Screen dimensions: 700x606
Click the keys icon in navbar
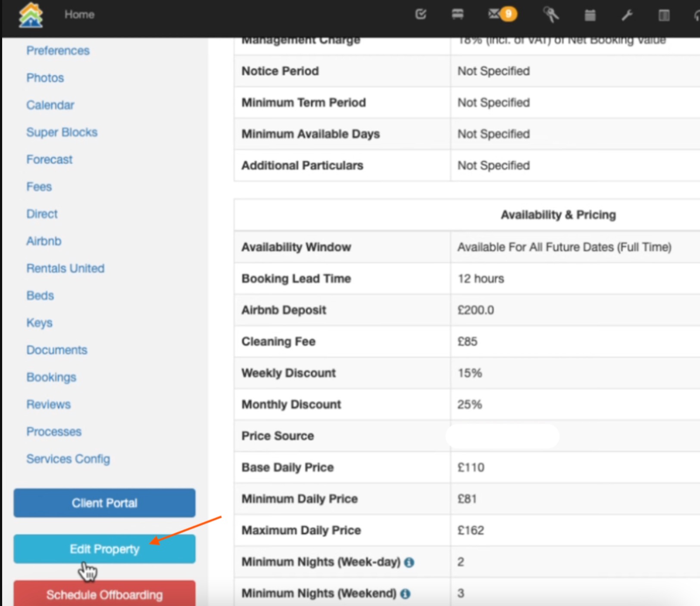tap(551, 15)
